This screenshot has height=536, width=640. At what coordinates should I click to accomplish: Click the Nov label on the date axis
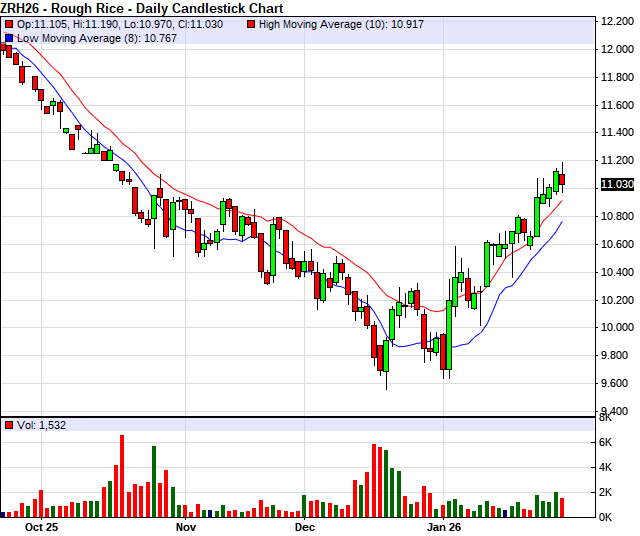click(x=186, y=525)
